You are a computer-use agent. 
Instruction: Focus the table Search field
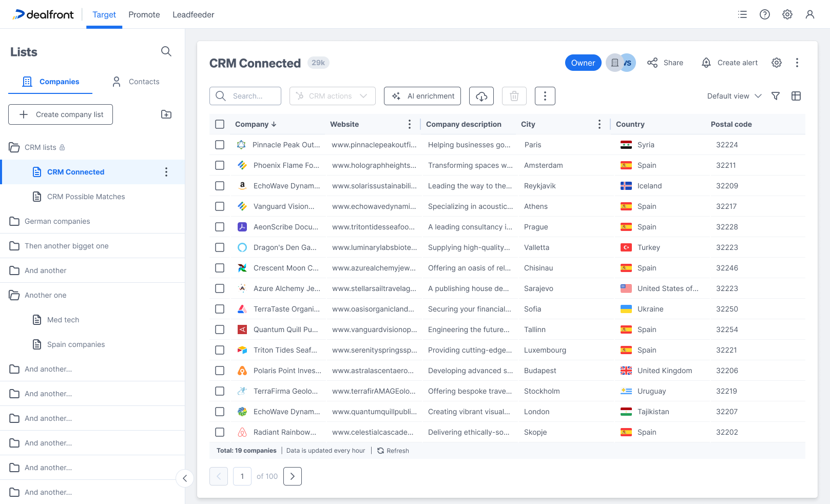(x=245, y=96)
